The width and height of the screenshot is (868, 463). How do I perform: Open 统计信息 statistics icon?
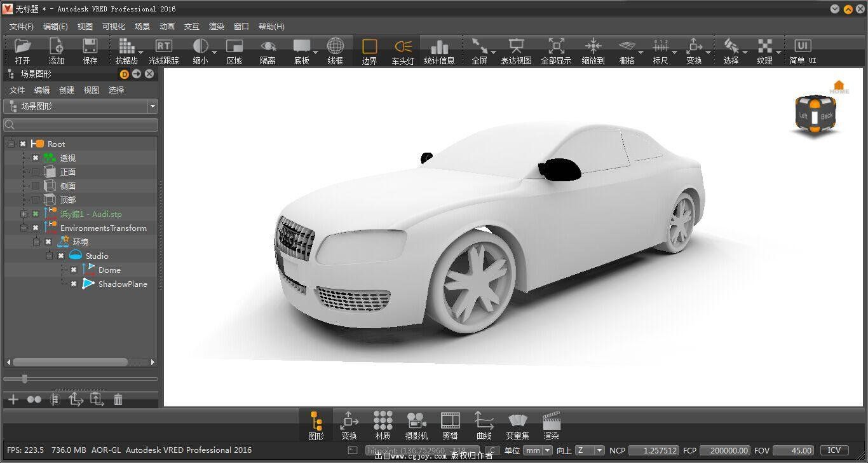(439, 46)
